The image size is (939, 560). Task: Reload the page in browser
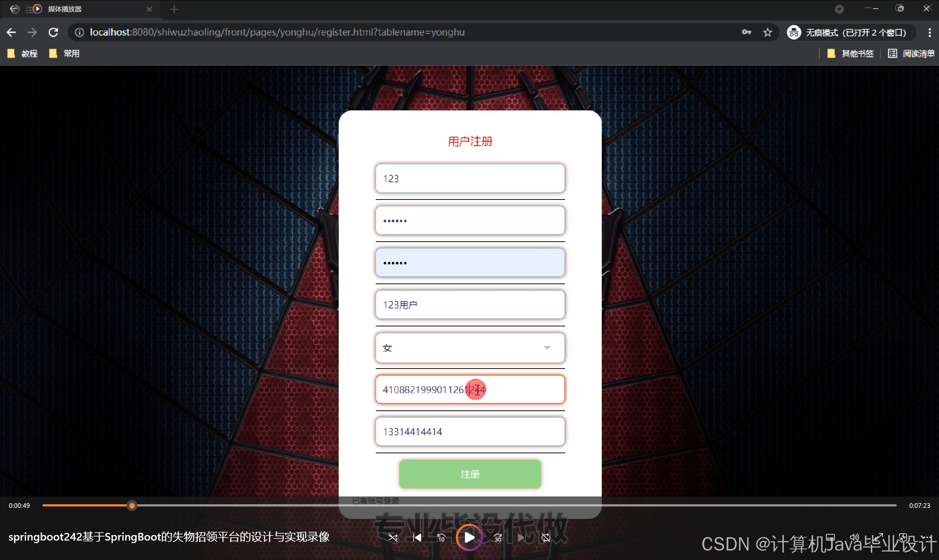coord(53,32)
